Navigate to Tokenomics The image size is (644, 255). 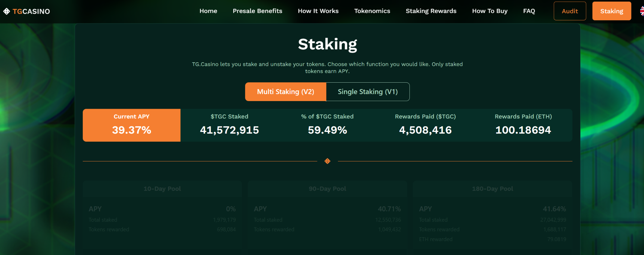pos(372,11)
